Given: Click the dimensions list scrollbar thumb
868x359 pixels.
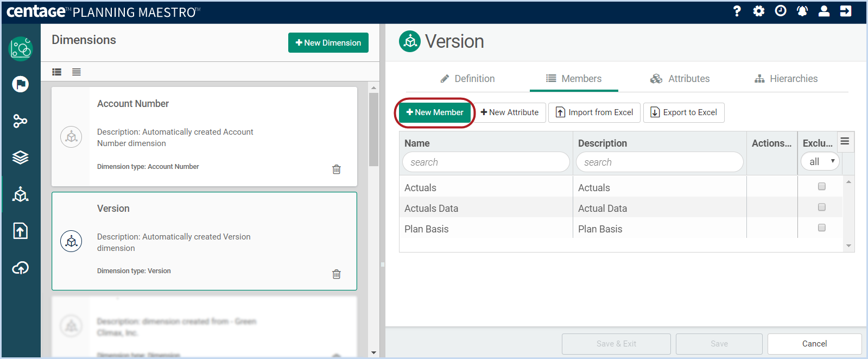Looking at the screenshot, I should point(373,129).
